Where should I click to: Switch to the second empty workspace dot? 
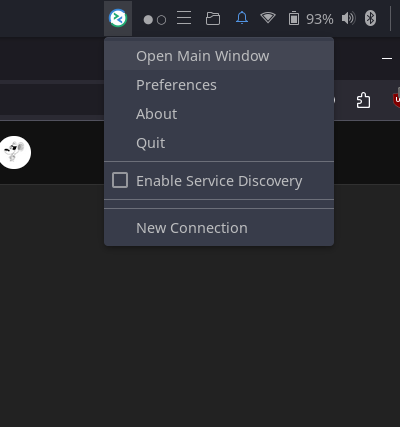162,20
